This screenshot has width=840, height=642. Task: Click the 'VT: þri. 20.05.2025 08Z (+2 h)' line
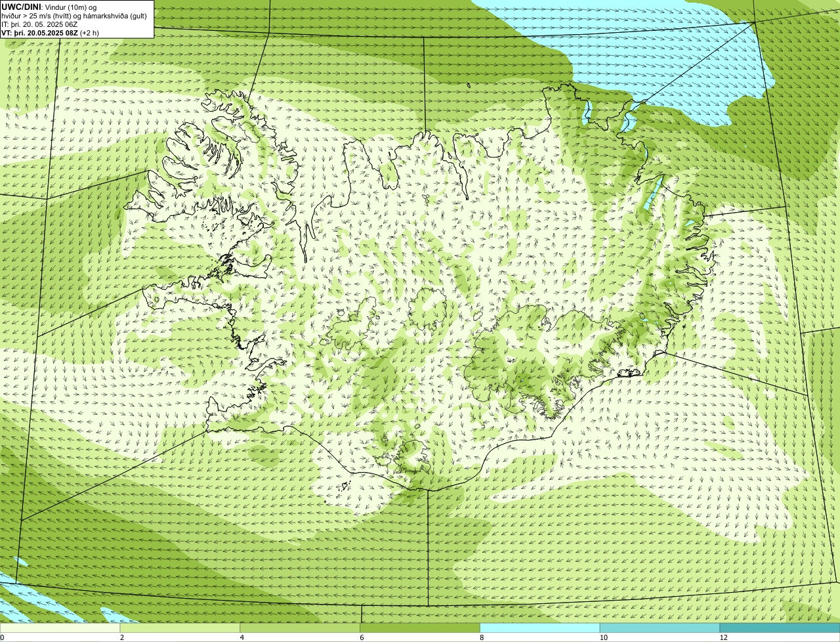(51, 33)
